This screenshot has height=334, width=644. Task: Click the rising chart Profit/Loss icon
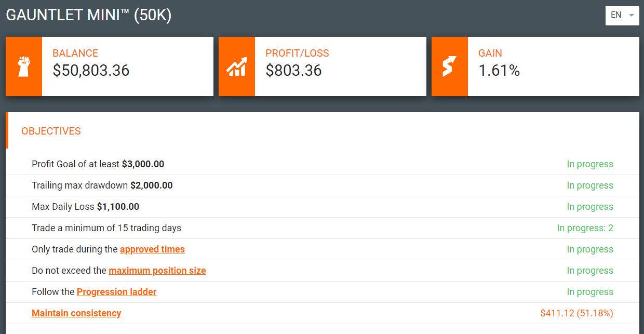[x=237, y=66]
